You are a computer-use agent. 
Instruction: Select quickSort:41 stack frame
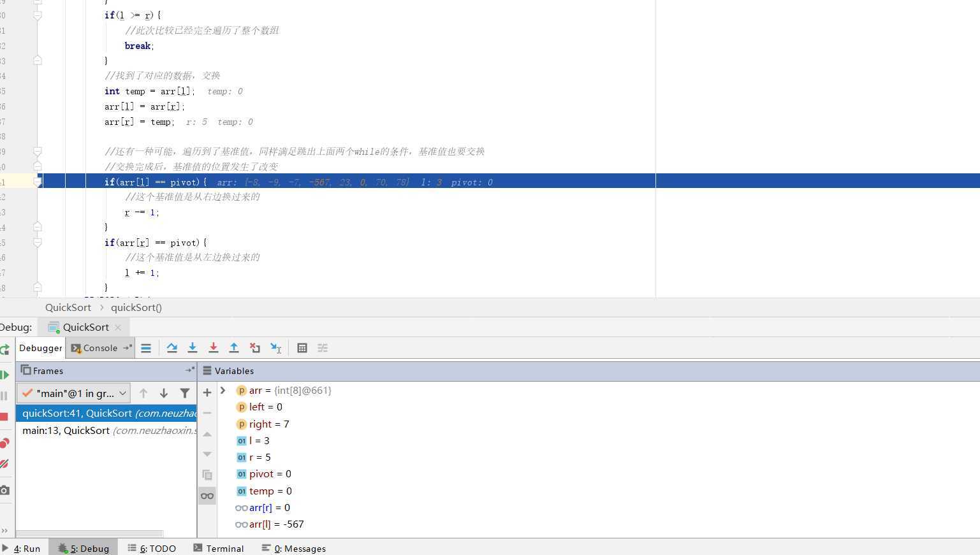coord(106,414)
